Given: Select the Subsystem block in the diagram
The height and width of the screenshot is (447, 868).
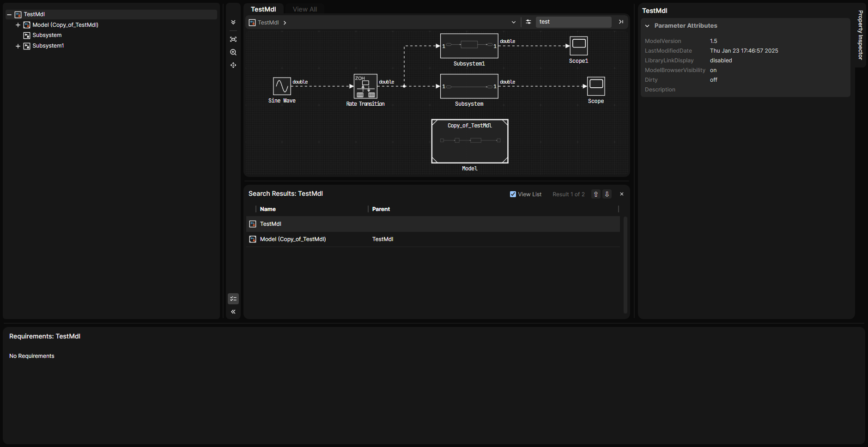Looking at the screenshot, I should [469, 86].
